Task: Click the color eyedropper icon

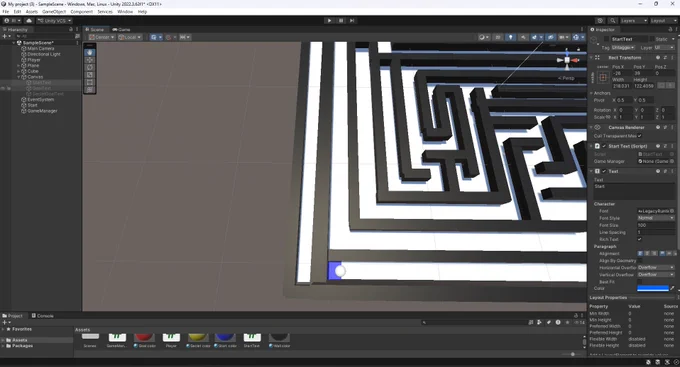Action: click(672, 288)
